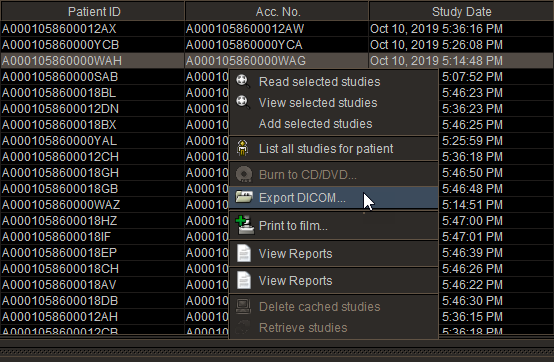Select study row A0001058600012AX

coord(277,29)
